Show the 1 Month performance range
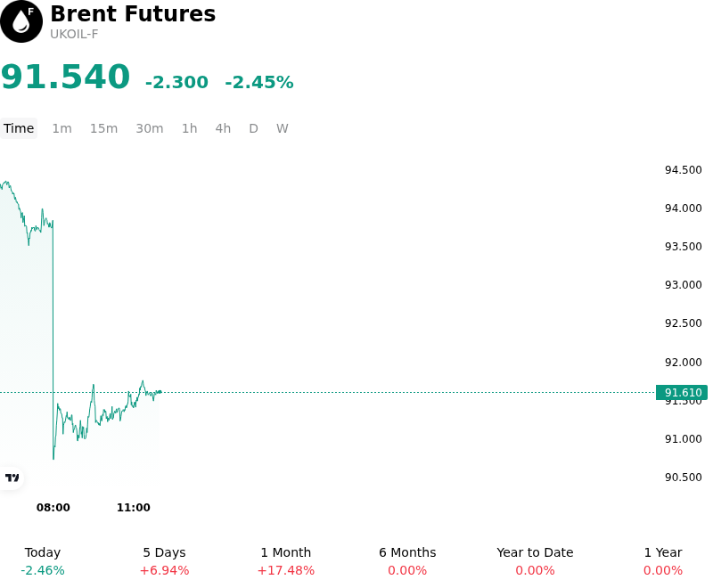 point(285,561)
